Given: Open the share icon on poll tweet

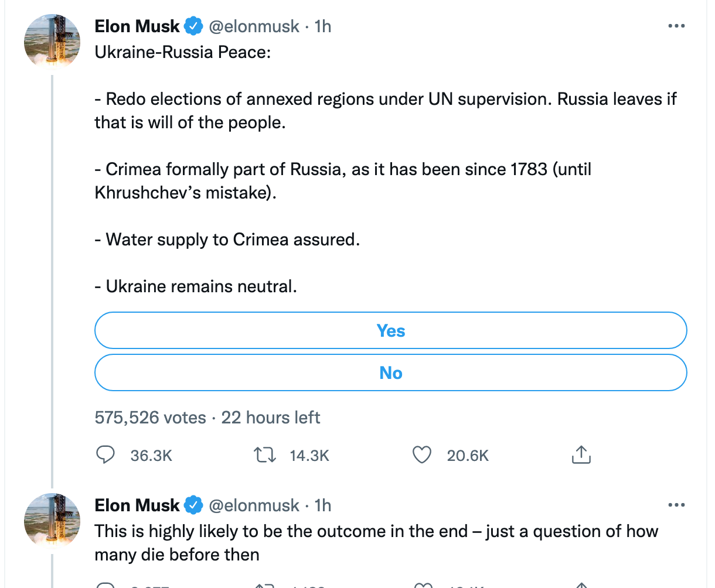Looking at the screenshot, I should pos(580,455).
